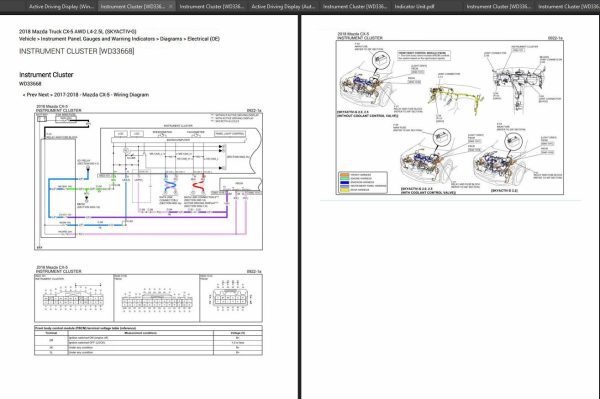Screen dimensions: 600x399
Task: Click the yellow instrument panel harness illustration
Action: (x=455, y=98)
